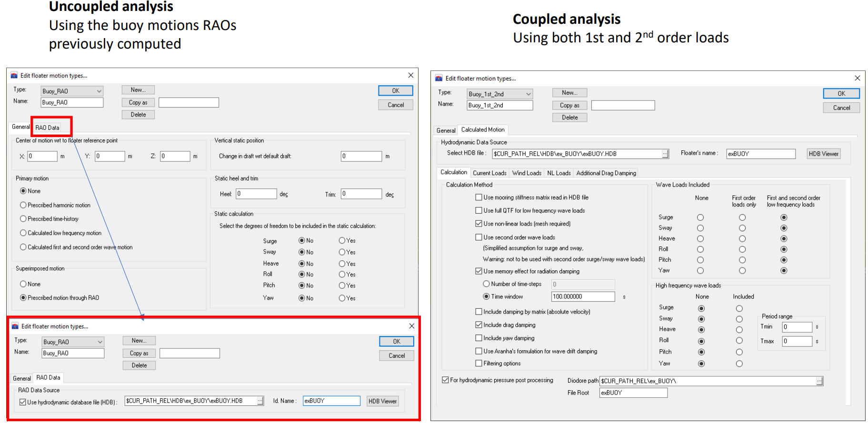
Task: Go to Additional Drag Damping tab
Action: [606, 173]
